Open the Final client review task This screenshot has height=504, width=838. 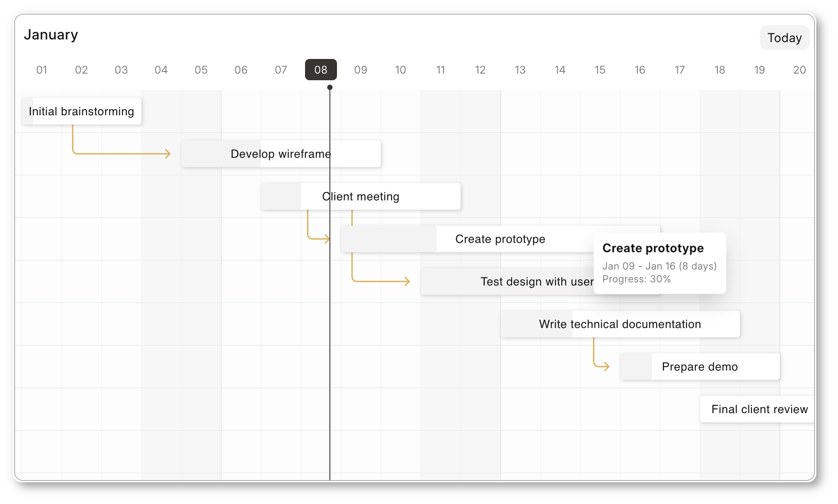(757, 409)
